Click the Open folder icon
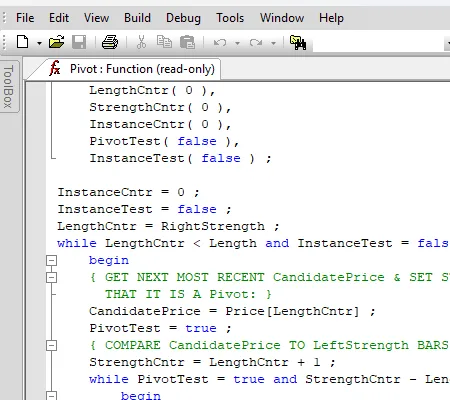Screen dimensions: 450x400 [56, 42]
